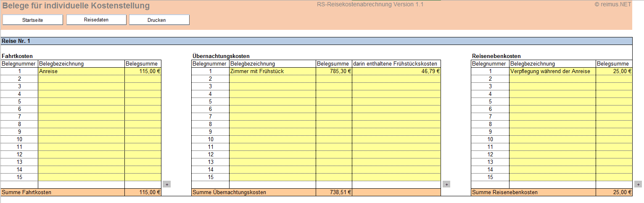Expand Übernachtungskosten rows with plus button
Image resolution: width=644 pixels, height=203 pixels.
click(446, 184)
